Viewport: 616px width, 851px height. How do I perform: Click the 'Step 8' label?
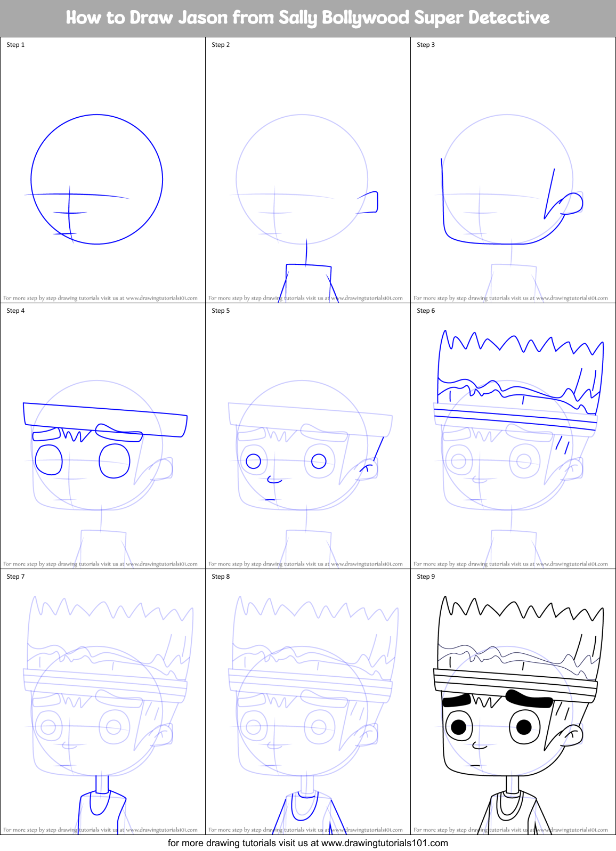point(221,577)
